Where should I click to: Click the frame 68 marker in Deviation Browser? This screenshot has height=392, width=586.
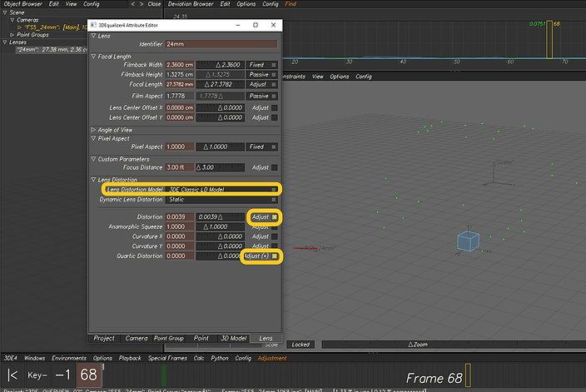[549, 40]
